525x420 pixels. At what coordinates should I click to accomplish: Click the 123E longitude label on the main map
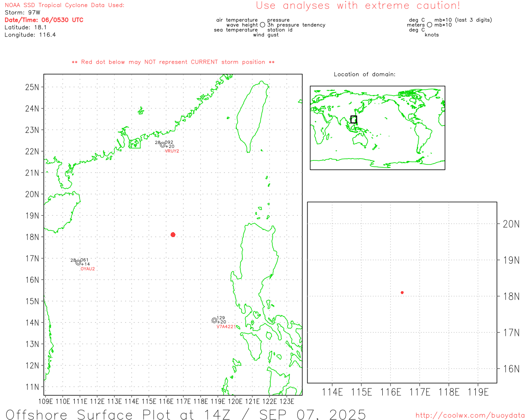(x=287, y=401)
